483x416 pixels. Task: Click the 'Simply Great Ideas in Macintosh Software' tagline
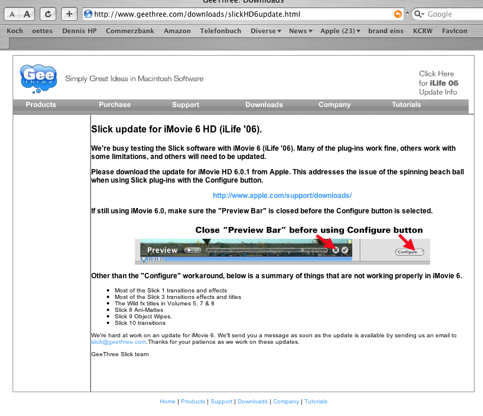pyautogui.click(x=134, y=79)
